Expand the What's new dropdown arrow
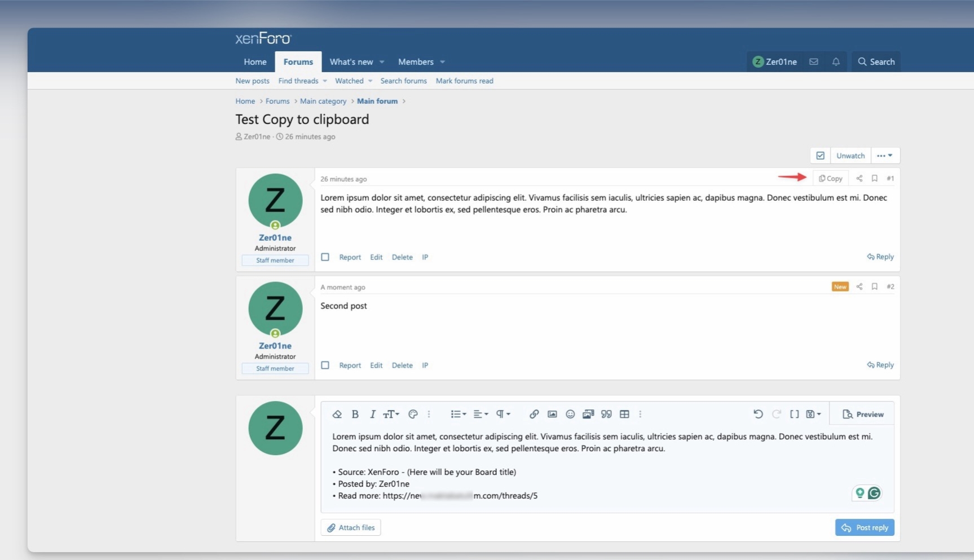Viewport: 974px width, 560px height. [x=382, y=62]
